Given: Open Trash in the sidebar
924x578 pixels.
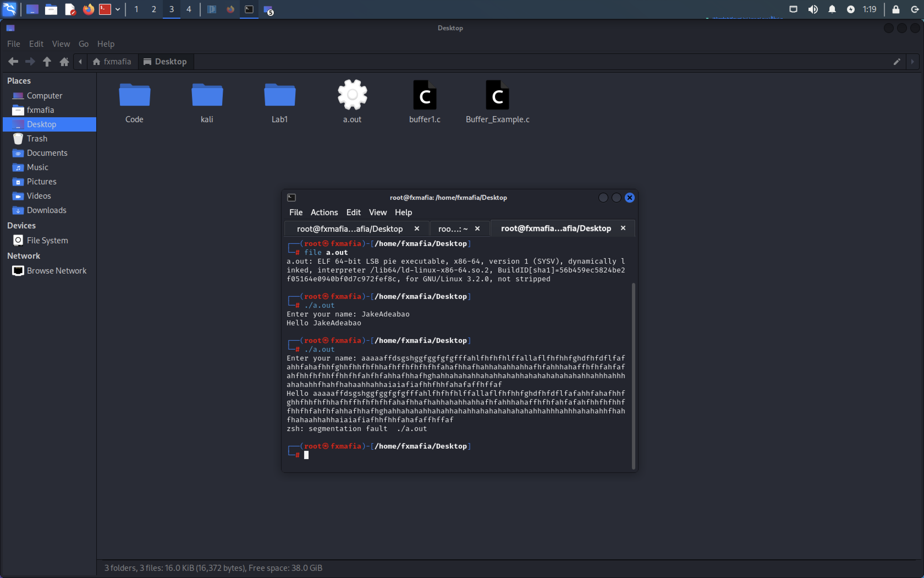Looking at the screenshot, I should [x=49, y=138].
